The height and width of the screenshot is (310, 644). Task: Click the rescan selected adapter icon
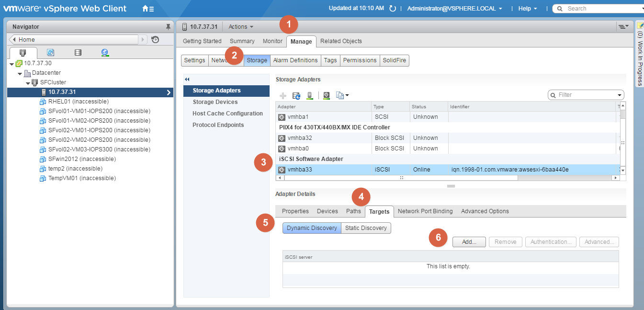click(327, 95)
